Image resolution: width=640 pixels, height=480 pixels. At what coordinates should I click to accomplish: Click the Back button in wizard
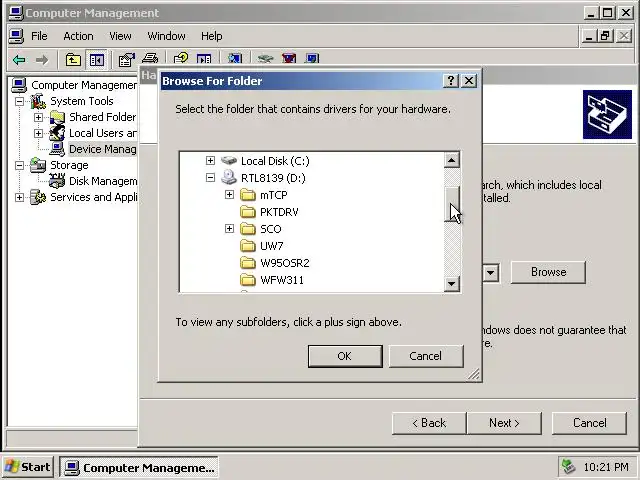click(429, 423)
